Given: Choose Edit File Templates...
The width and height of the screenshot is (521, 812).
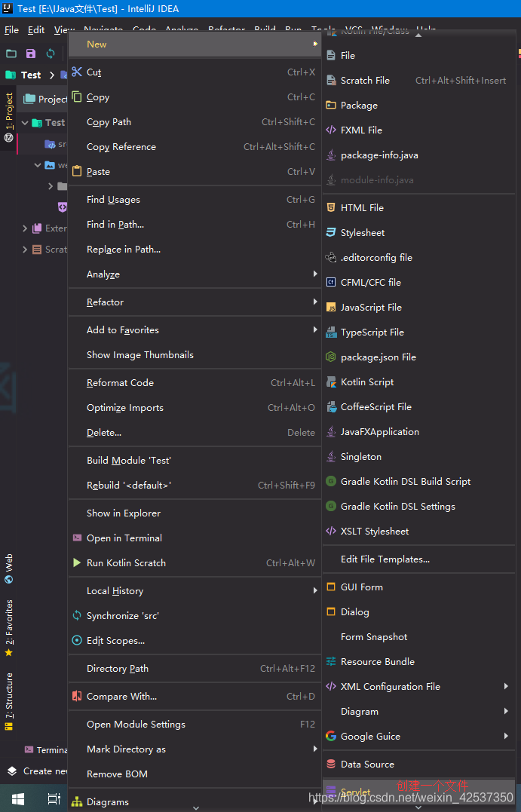Looking at the screenshot, I should pyautogui.click(x=418, y=559).
